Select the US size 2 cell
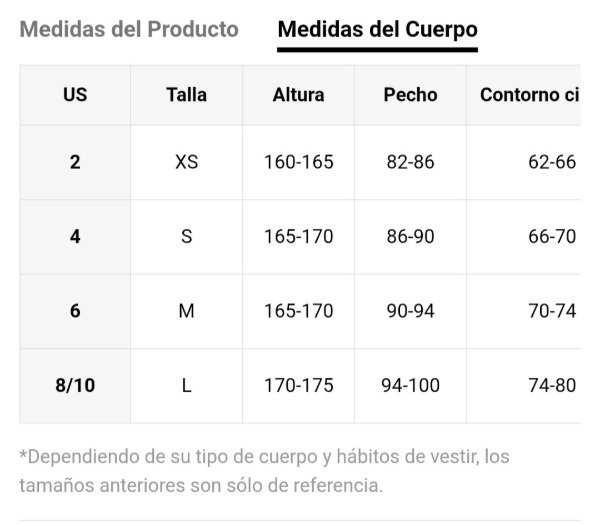 tap(75, 162)
